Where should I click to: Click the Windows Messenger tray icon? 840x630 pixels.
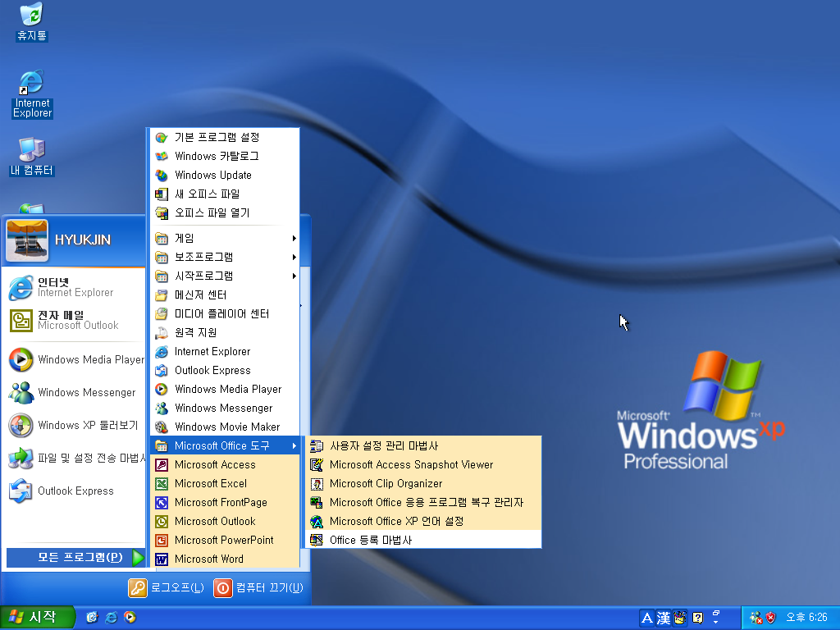coord(756,618)
